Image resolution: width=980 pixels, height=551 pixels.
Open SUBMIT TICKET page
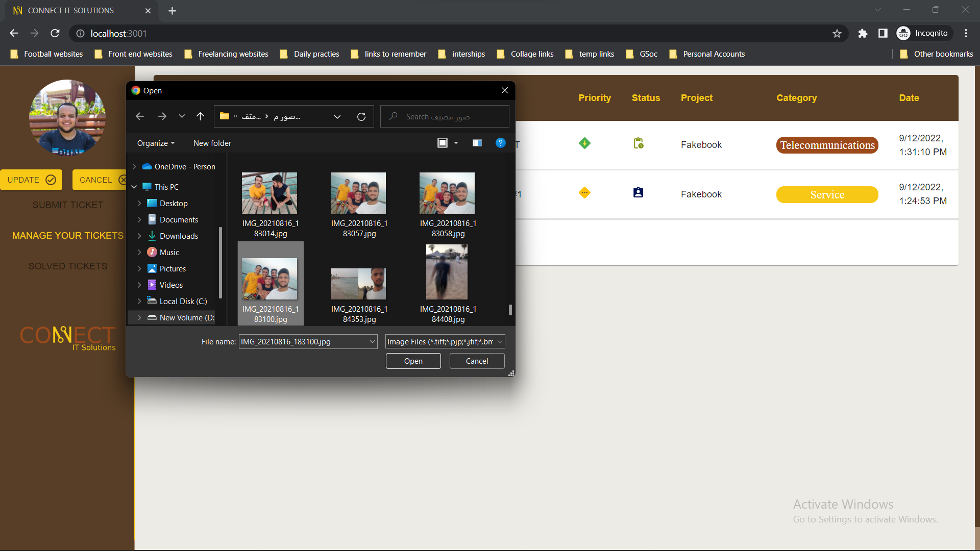(68, 205)
